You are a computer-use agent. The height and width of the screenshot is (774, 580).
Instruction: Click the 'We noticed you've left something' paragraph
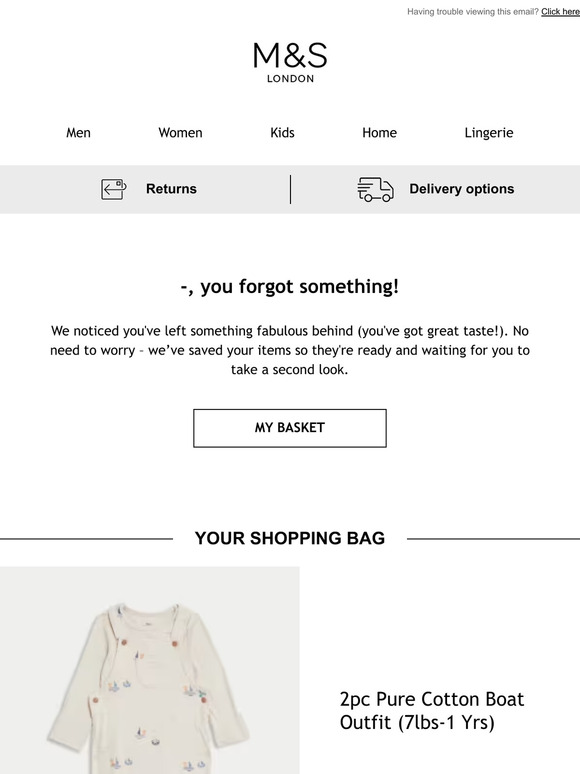[290, 350]
